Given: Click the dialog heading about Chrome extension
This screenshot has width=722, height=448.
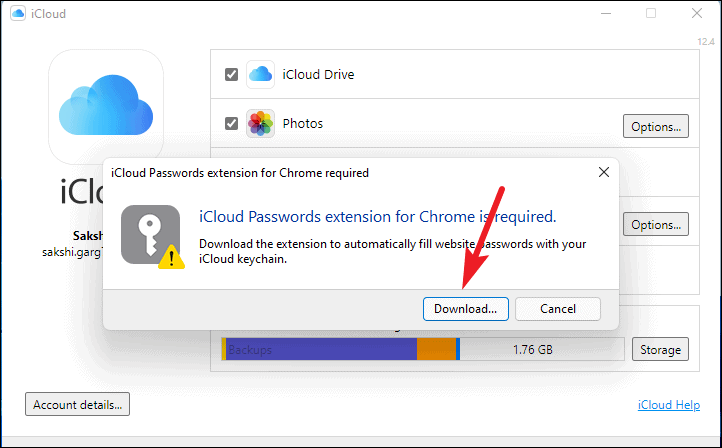Looking at the screenshot, I should (378, 216).
